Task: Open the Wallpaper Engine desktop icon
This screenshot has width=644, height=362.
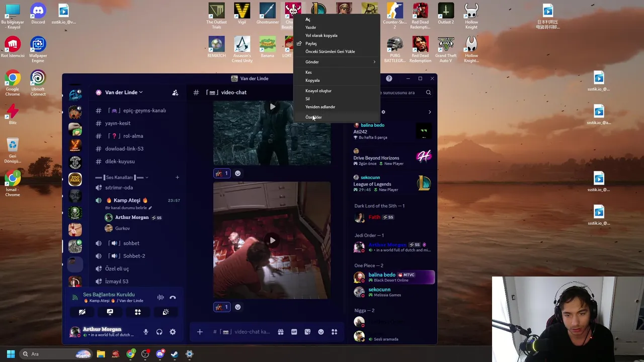Action: pos(38,50)
